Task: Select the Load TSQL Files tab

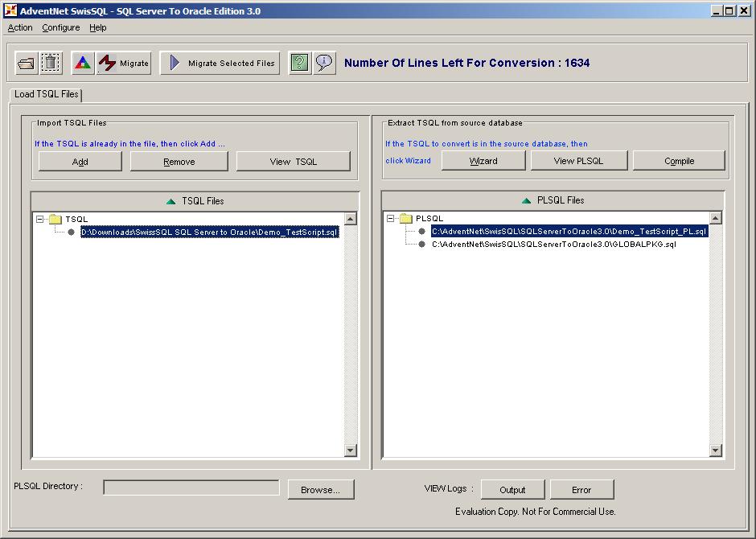Action: (x=47, y=94)
